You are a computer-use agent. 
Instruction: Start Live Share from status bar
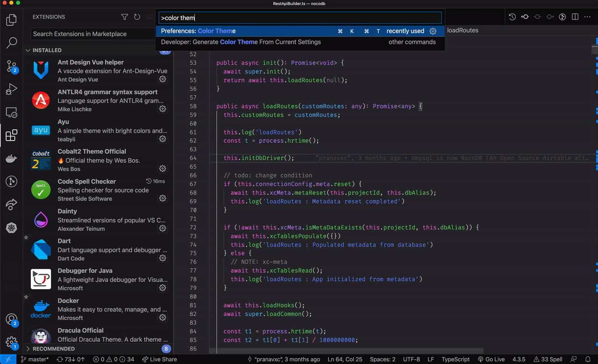coord(159,359)
